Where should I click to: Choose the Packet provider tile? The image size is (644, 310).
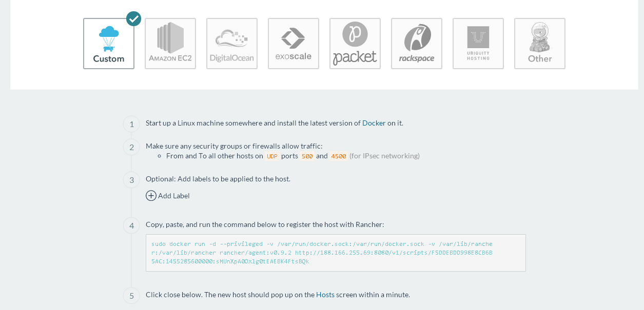[x=355, y=44]
